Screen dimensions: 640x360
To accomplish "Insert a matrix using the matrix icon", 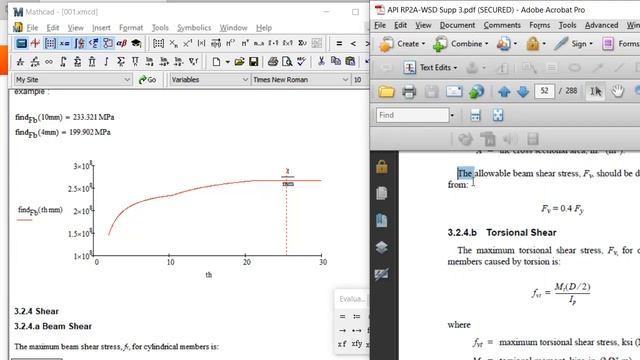I will (158, 43).
